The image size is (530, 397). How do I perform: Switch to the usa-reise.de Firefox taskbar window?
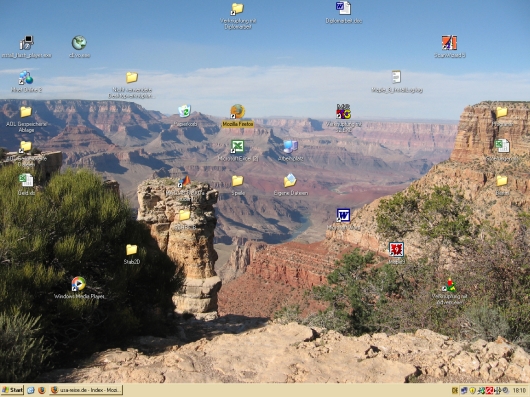[x=86, y=390]
